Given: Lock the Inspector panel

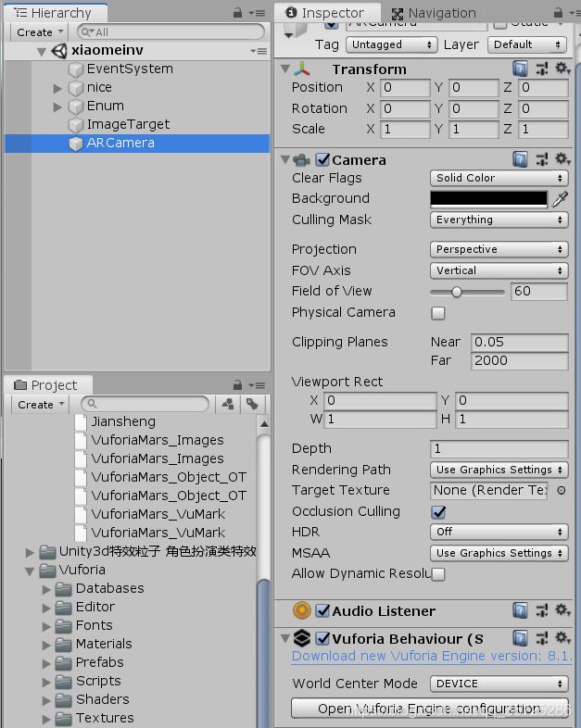Looking at the screenshot, I should 558,13.
